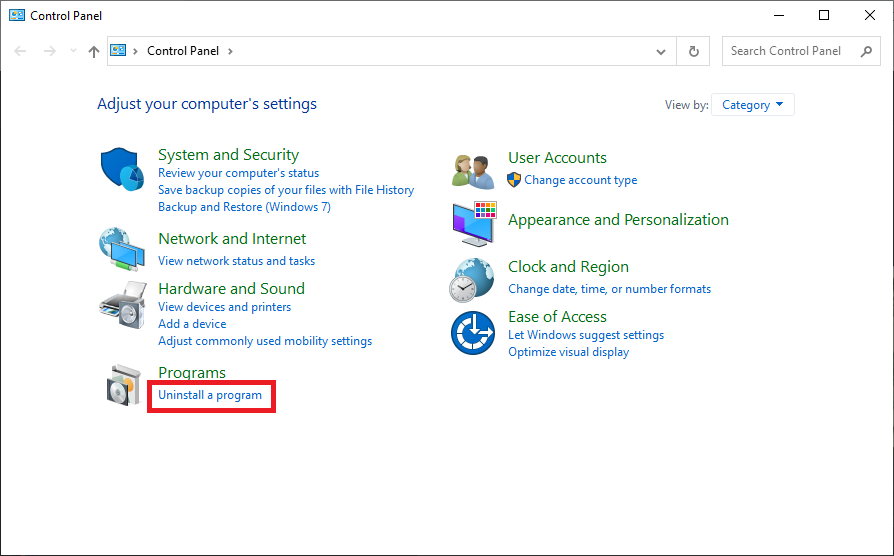Image resolution: width=894 pixels, height=556 pixels.
Task: Maximize the Control Panel window
Action: pyautogui.click(x=824, y=15)
